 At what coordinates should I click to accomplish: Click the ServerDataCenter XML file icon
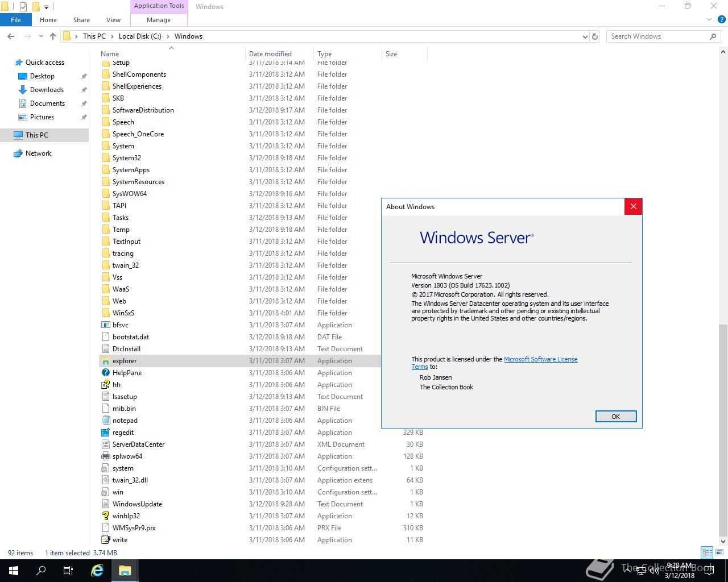click(105, 444)
